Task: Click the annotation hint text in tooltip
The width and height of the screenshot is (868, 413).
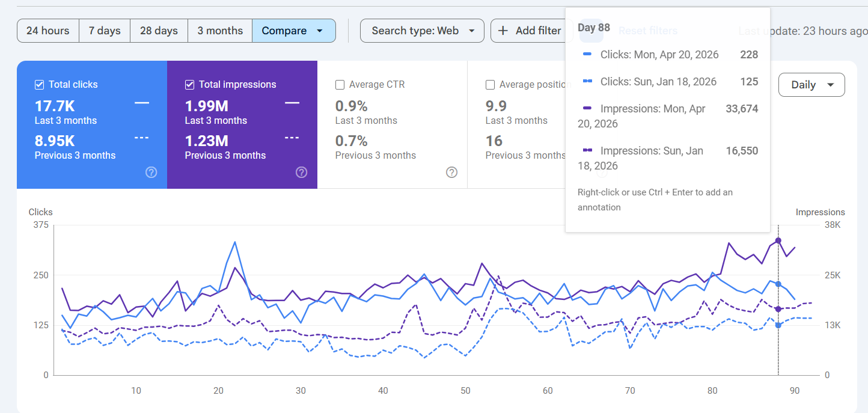Action: [655, 200]
